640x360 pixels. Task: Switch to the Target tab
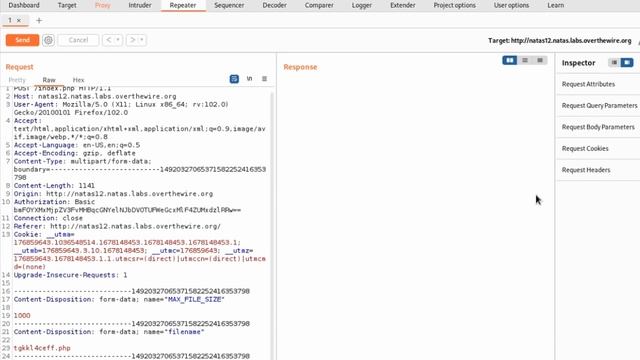click(x=67, y=5)
